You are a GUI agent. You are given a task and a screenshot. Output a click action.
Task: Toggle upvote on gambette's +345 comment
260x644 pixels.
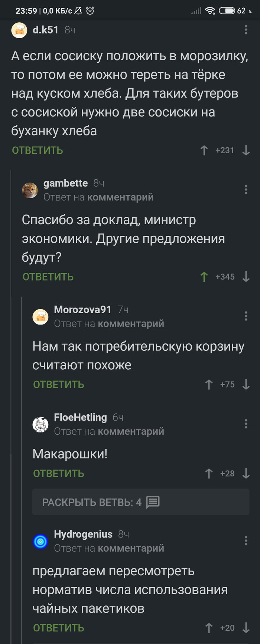coord(204,277)
